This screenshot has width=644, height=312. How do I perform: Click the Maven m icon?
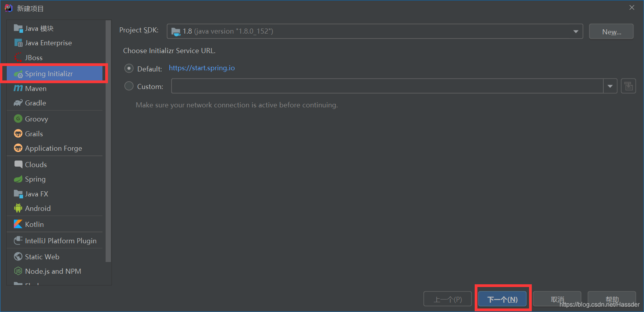pos(18,88)
